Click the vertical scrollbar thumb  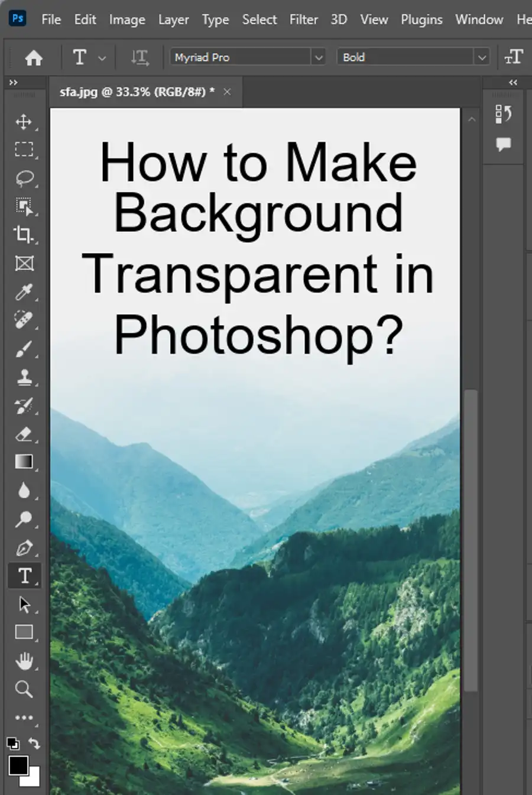pyautogui.click(x=471, y=540)
